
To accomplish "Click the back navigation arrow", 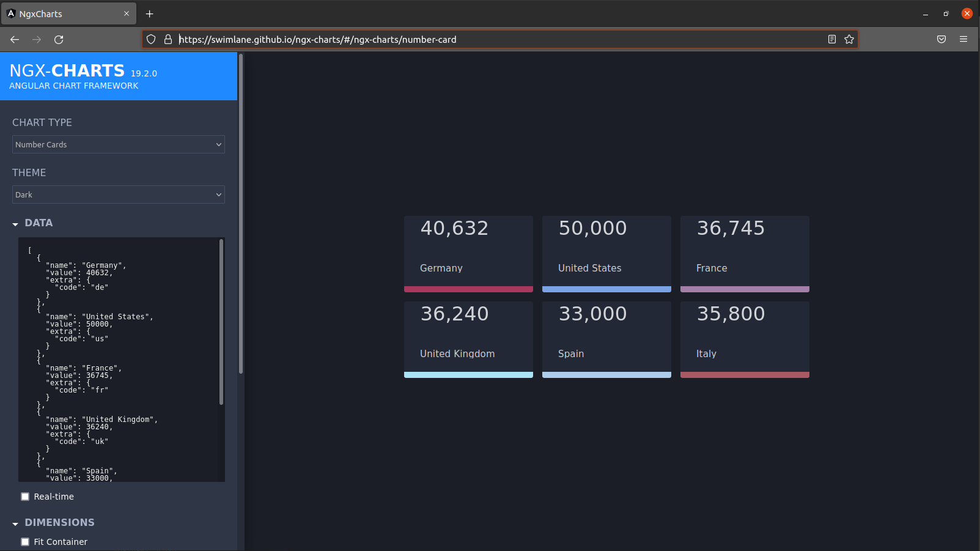I will (14, 39).
